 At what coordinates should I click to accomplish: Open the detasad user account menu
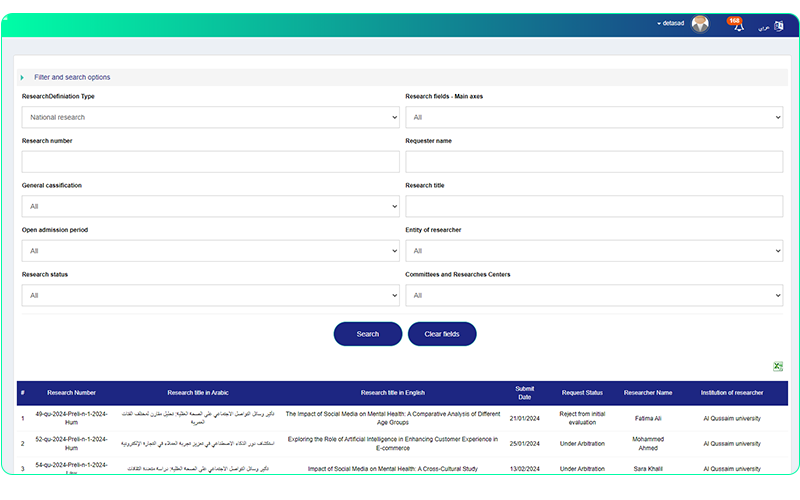click(671, 23)
